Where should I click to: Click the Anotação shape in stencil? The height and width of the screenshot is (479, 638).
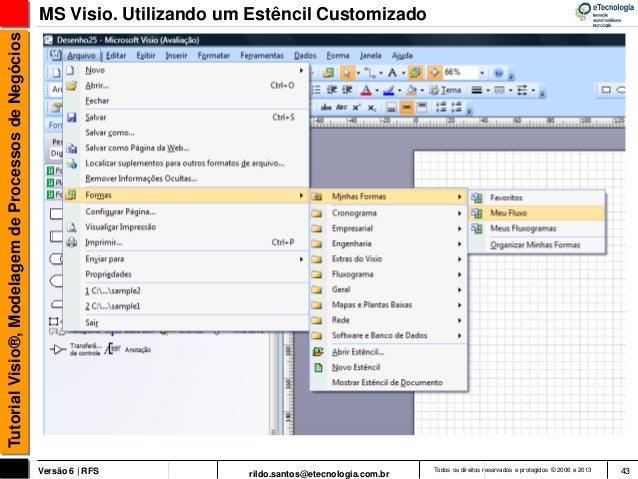tap(129, 349)
